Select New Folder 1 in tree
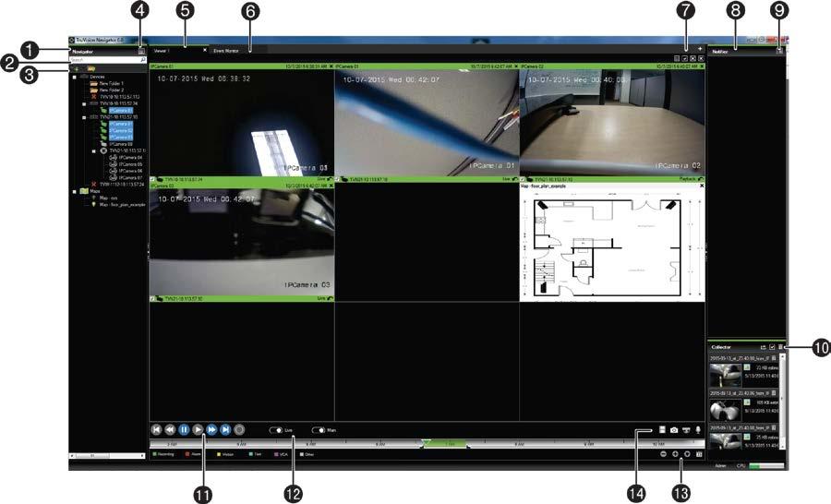The width and height of the screenshot is (831, 504). click(x=112, y=84)
